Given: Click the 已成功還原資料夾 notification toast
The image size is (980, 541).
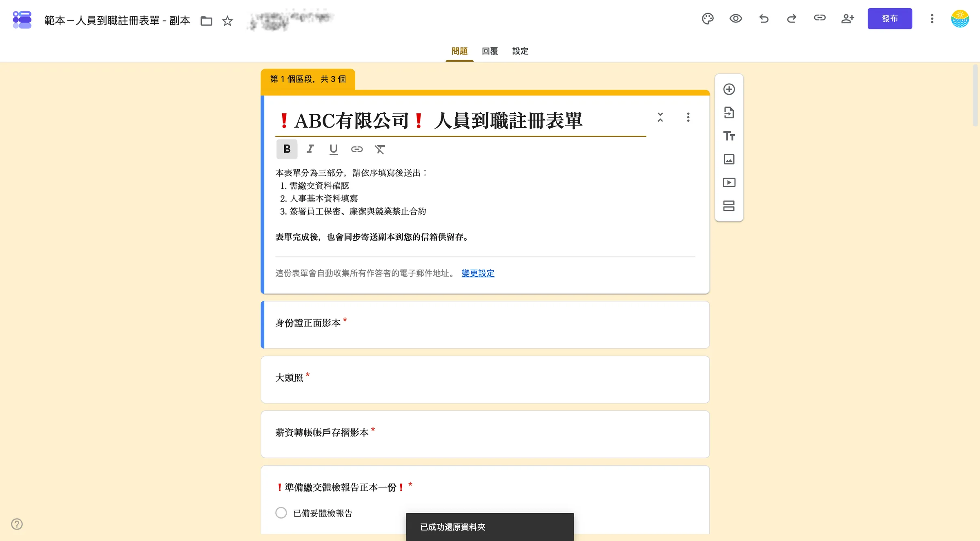Looking at the screenshot, I should tap(490, 527).
